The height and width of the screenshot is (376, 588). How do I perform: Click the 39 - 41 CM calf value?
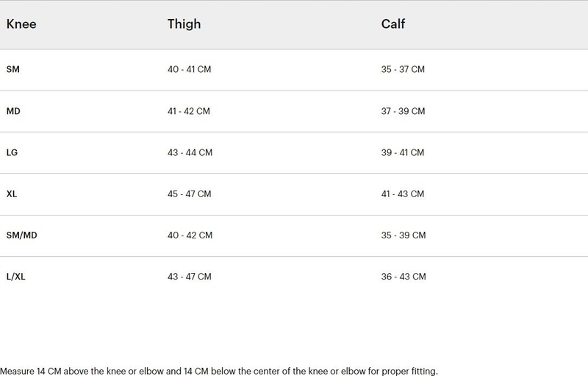(403, 152)
